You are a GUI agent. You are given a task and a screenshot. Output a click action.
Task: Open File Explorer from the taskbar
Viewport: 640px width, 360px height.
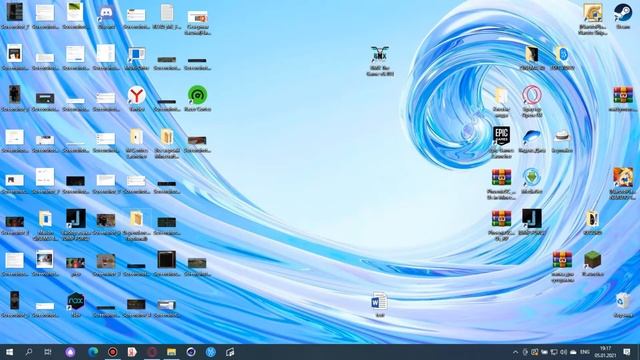click(x=171, y=352)
